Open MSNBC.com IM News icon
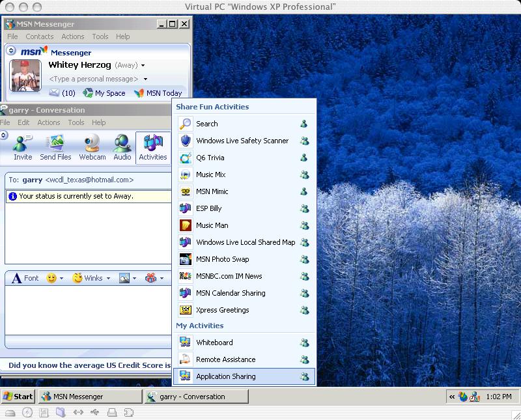521x420 pixels. pyautogui.click(x=186, y=276)
